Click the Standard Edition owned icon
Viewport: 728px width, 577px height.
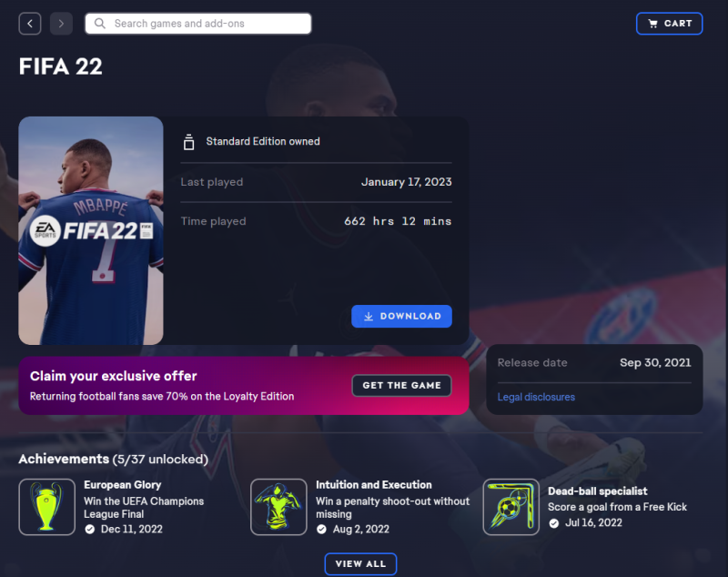click(188, 142)
